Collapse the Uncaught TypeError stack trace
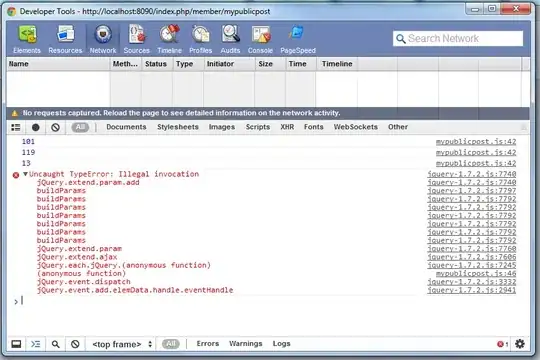Viewport: 540px width, 360px height. click(25, 174)
